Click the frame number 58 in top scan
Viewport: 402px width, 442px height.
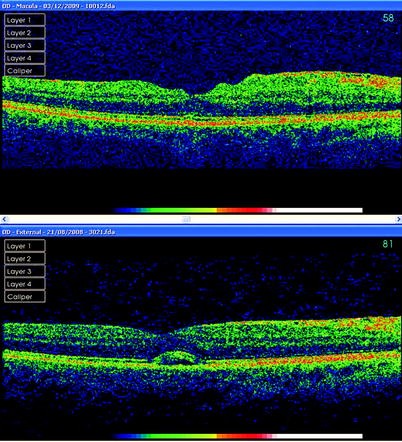coord(388,18)
